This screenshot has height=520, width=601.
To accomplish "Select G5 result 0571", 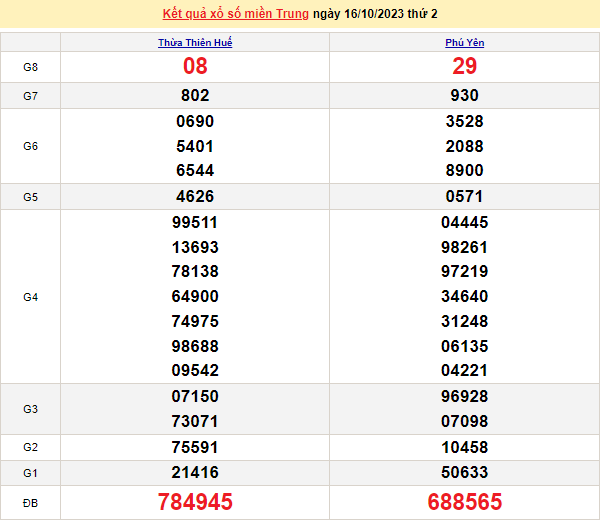I will point(464,197).
